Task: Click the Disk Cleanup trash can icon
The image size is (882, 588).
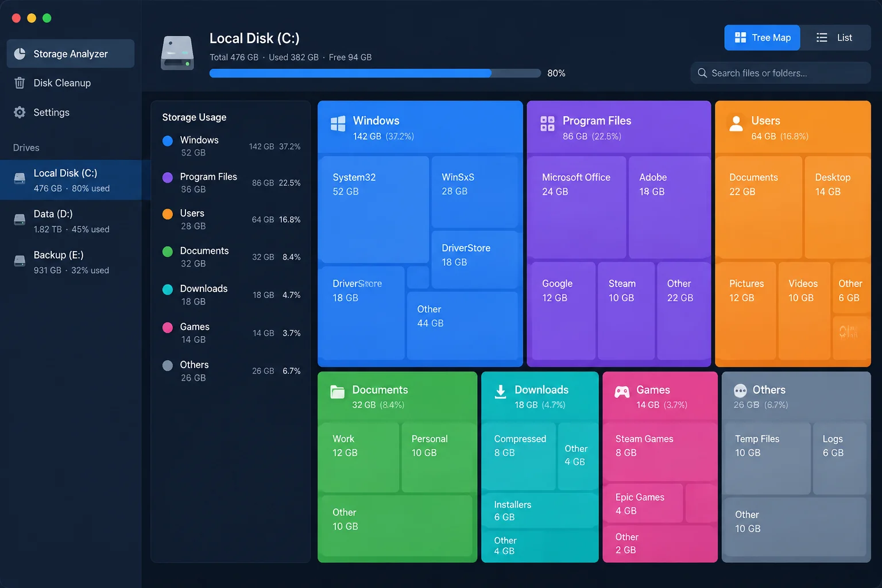Action: point(20,83)
